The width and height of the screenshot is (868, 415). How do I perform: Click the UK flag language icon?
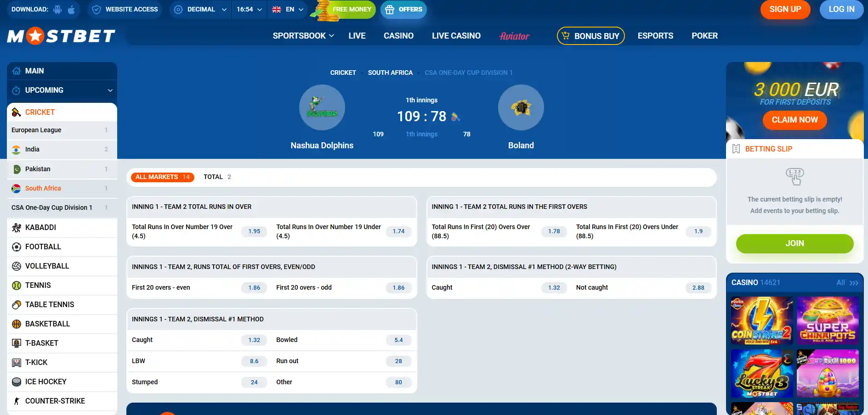tap(277, 9)
